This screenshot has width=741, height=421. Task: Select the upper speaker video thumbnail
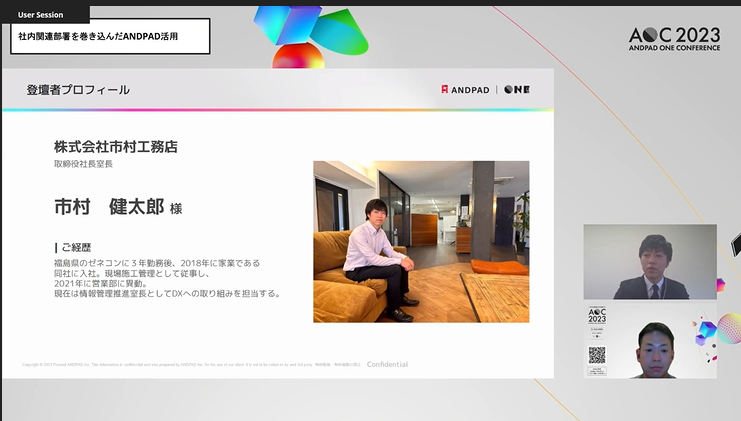pyautogui.click(x=650, y=262)
